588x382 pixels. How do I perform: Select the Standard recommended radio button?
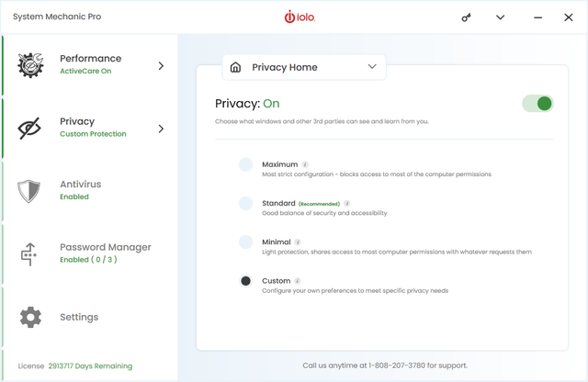(245, 203)
